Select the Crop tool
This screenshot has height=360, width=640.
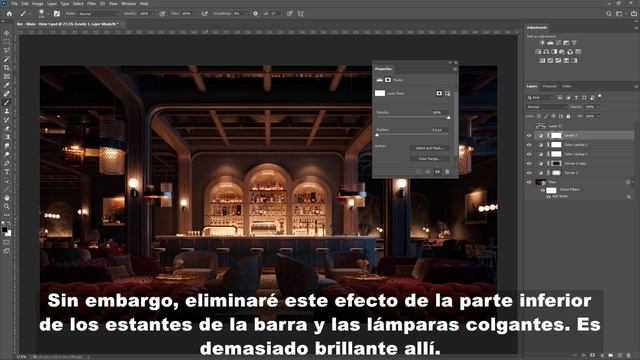pos(7,68)
